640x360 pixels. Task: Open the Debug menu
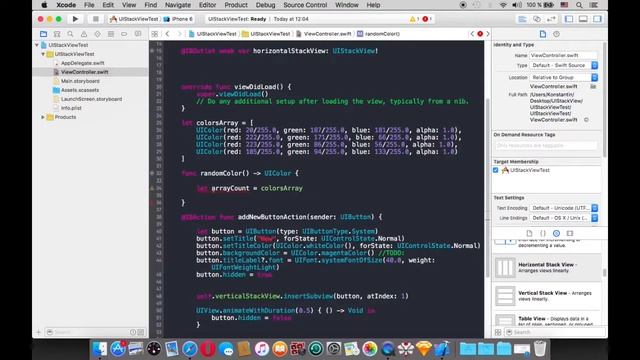pyautogui.click(x=265, y=5)
